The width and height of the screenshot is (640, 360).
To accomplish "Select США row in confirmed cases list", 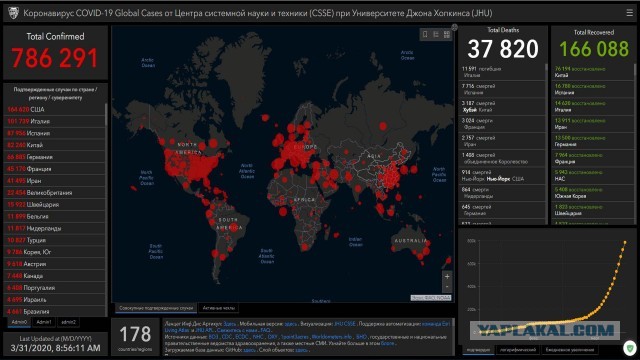I will pos(54,109).
